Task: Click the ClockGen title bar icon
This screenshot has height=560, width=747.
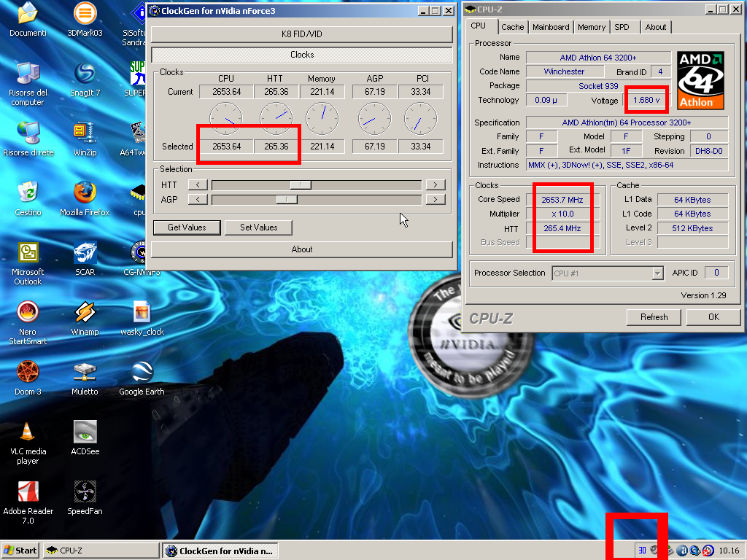Action: [x=155, y=10]
